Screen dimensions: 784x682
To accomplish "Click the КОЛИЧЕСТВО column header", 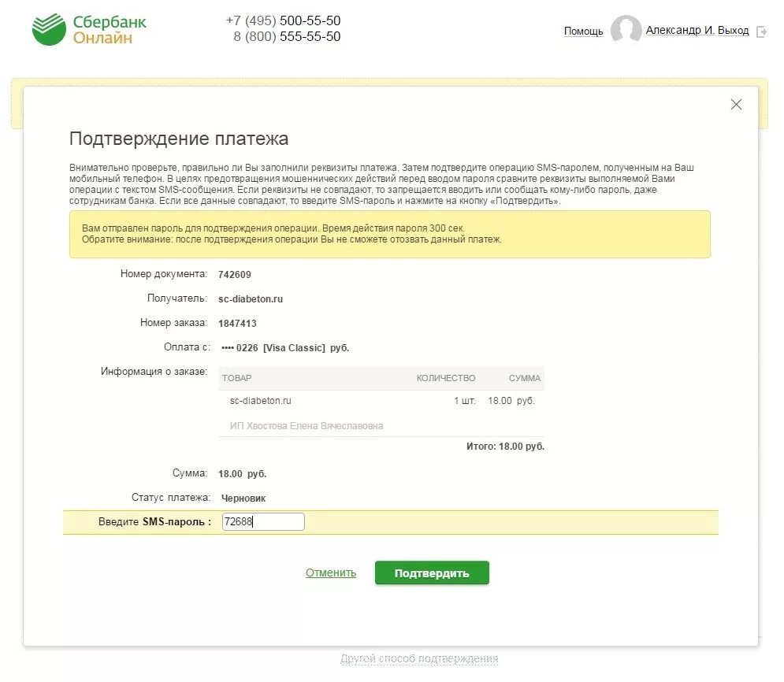I will click(446, 378).
